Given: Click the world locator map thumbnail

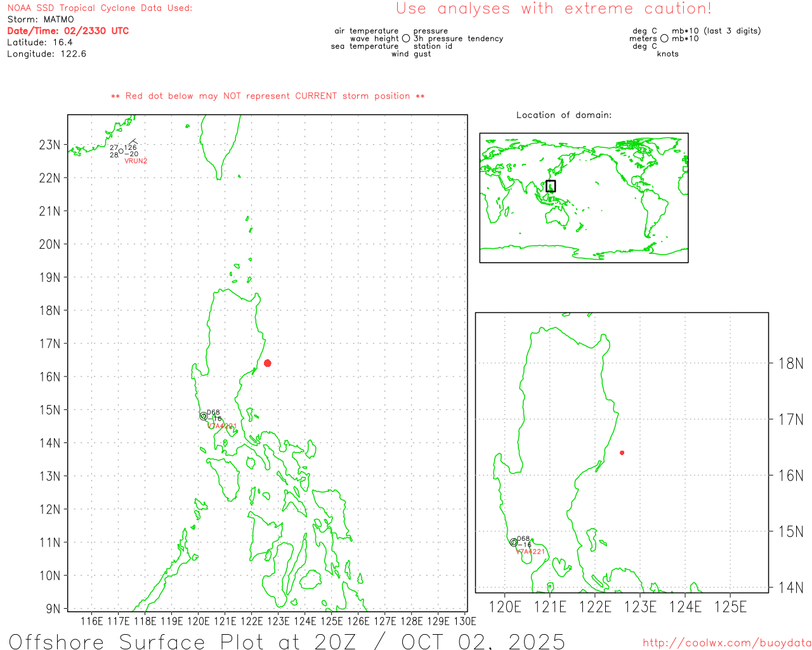Looking at the screenshot, I should 584,197.
